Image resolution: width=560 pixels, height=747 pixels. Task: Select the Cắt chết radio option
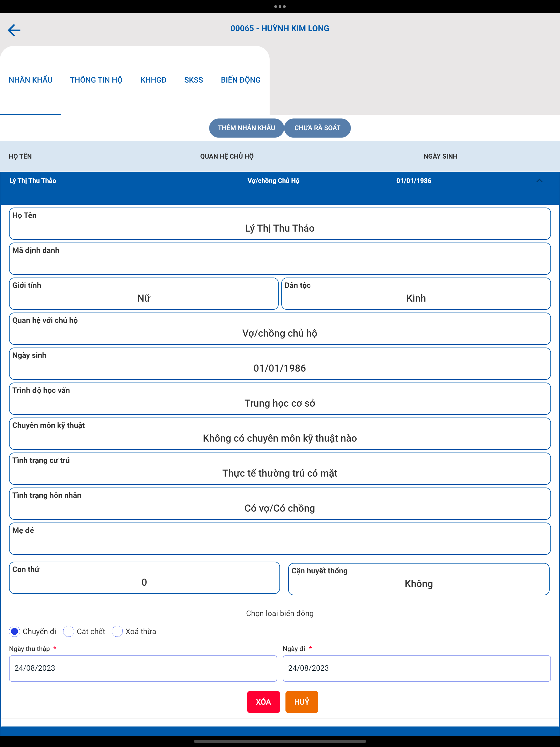(69, 631)
